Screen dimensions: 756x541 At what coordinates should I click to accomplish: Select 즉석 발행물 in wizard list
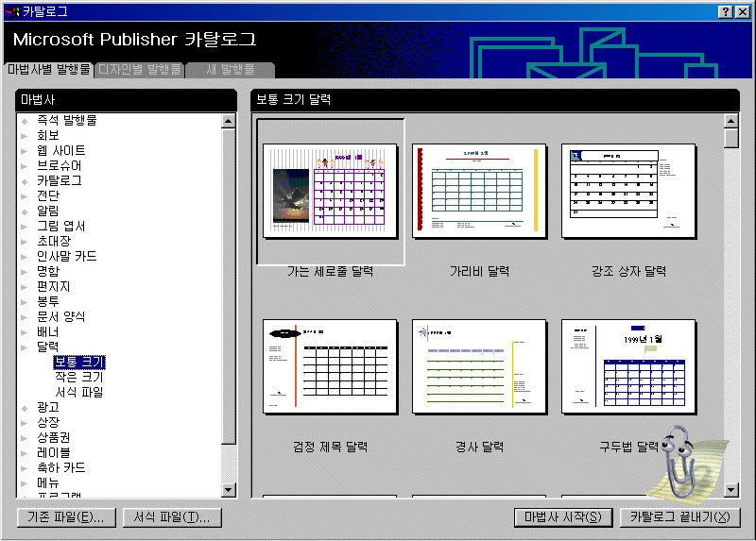(x=66, y=120)
